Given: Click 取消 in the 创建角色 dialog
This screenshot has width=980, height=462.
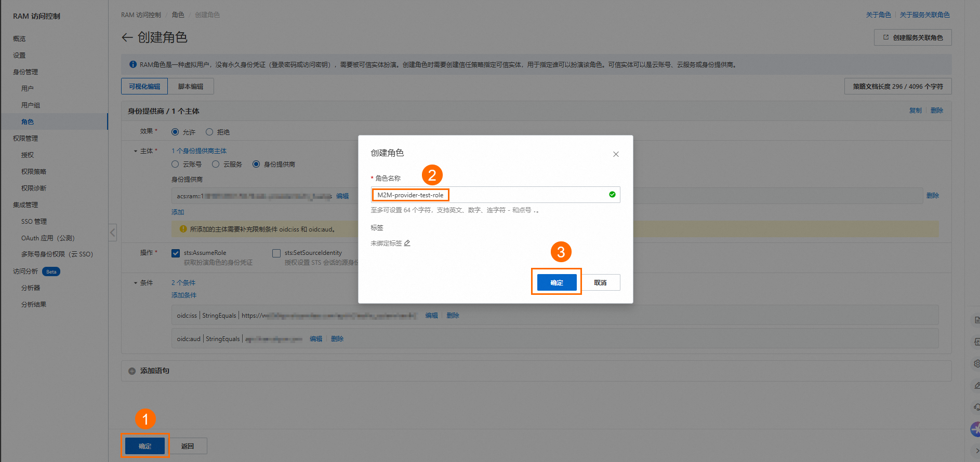Looking at the screenshot, I should (x=600, y=282).
